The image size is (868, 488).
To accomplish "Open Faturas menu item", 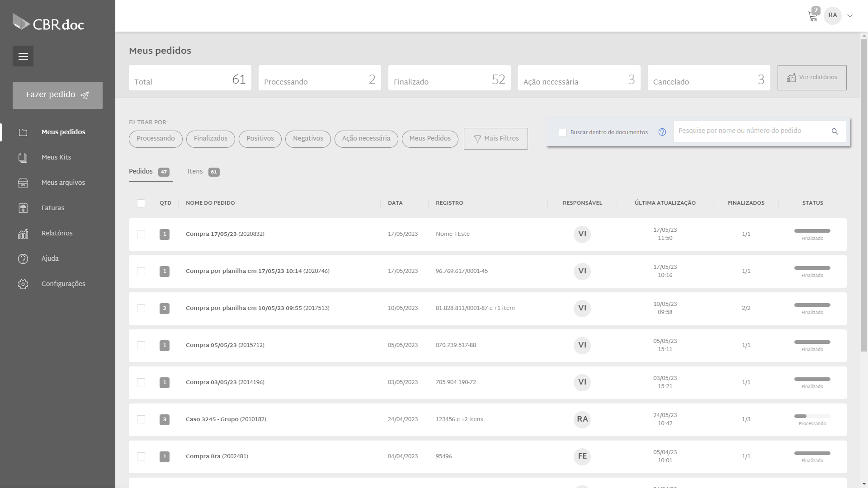I will (x=53, y=208).
